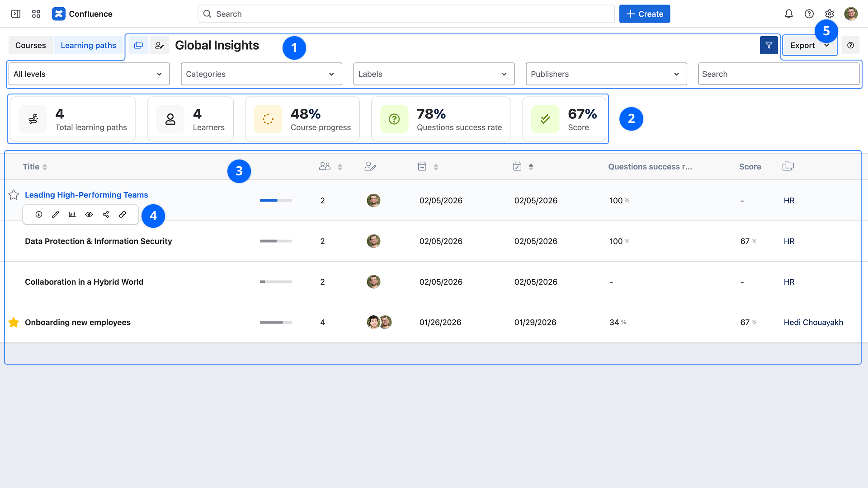Image resolution: width=868 pixels, height=488 pixels.
Task: Select the Learning paths tab
Action: coord(89,45)
